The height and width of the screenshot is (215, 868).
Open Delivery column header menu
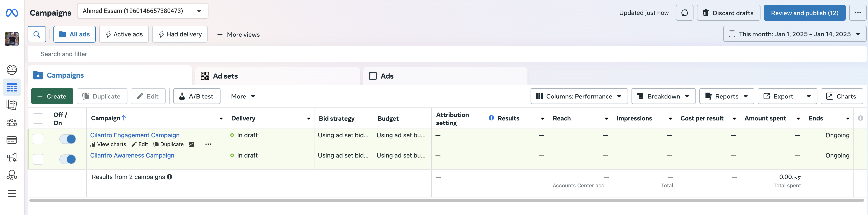click(x=308, y=118)
